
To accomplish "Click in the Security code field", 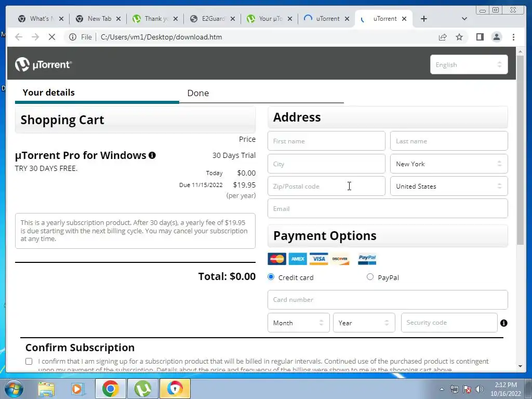I will pyautogui.click(x=449, y=323).
